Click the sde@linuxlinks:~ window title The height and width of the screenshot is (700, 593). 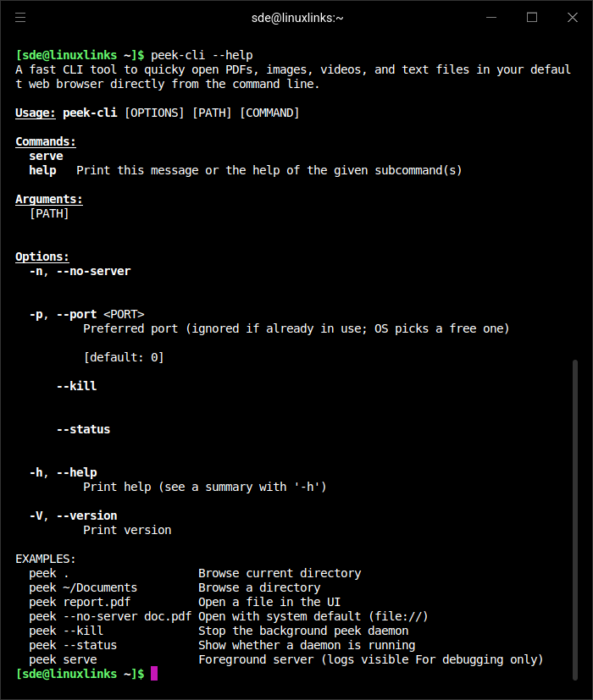pyautogui.click(x=297, y=17)
